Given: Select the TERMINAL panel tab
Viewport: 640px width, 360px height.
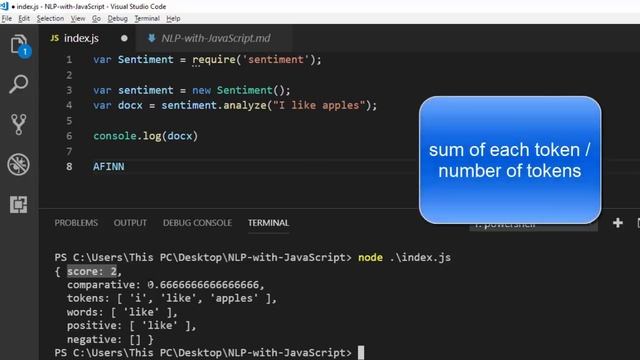Looking at the screenshot, I should (x=268, y=223).
